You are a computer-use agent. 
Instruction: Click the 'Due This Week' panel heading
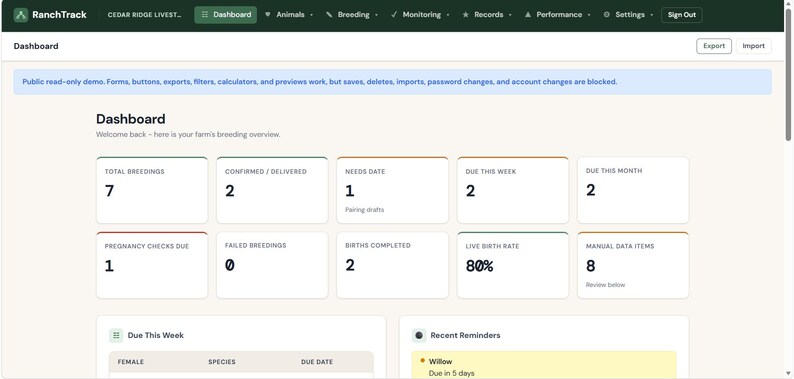coord(155,335)
